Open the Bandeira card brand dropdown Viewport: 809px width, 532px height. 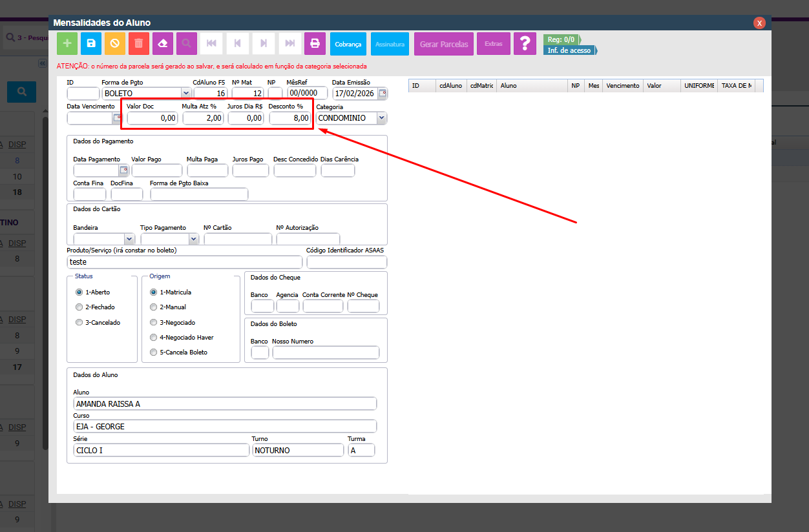129,240
